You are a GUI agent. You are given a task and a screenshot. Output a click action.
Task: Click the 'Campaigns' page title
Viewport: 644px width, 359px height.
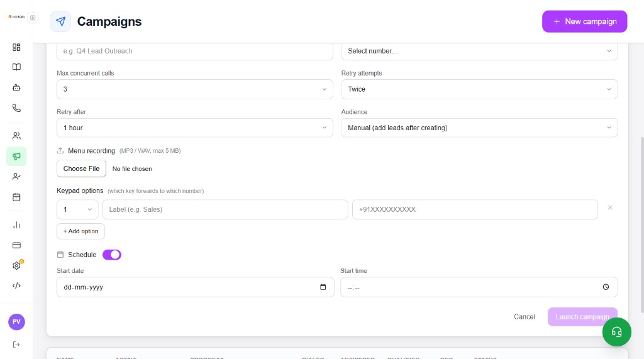pyautogui.click(x=109, y=21)
